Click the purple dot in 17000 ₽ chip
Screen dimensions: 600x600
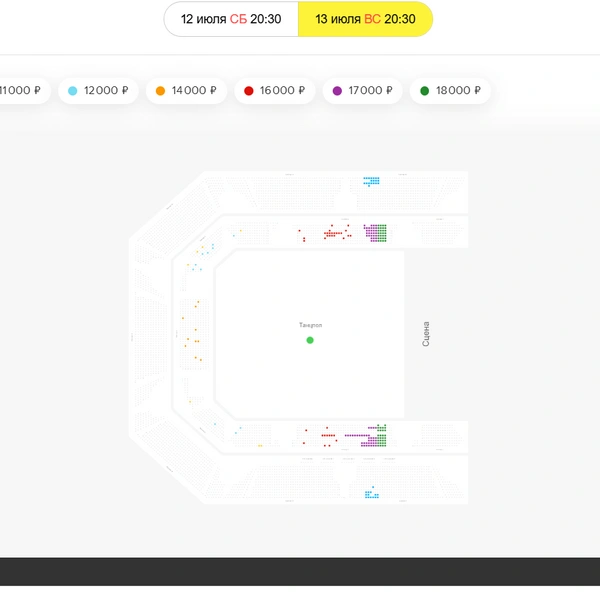337,91
